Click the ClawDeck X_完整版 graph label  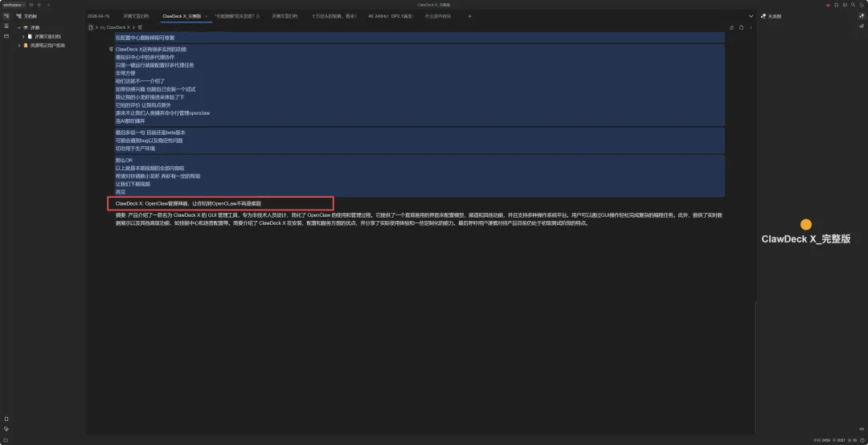tap(806, 239)
